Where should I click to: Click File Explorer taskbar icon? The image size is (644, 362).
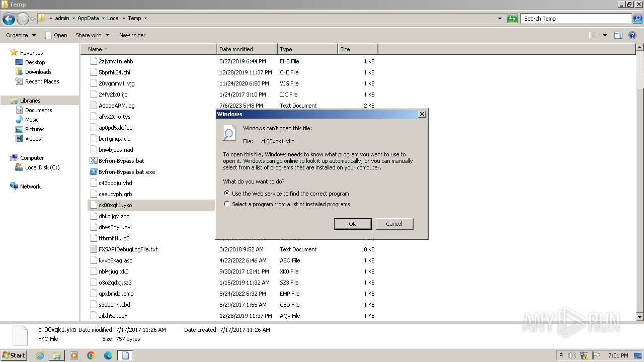click(x=57, y=355)
